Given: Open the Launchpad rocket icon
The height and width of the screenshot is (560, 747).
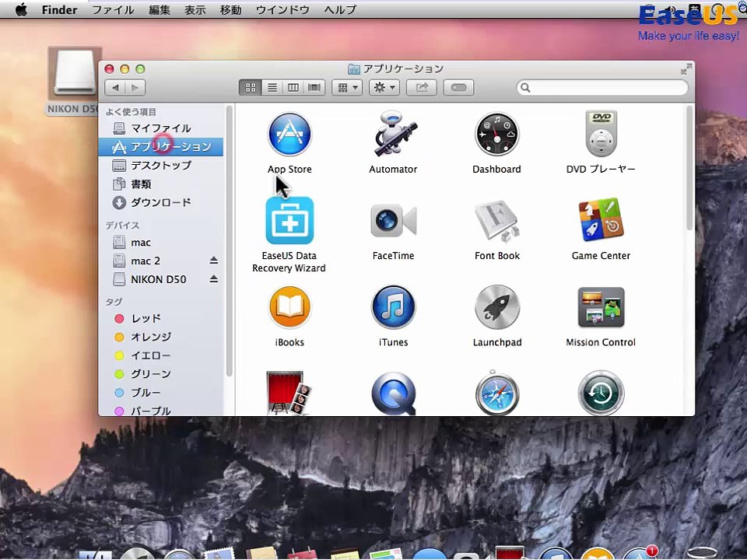Looking at the screenshot, I should (x=497, y=307).
